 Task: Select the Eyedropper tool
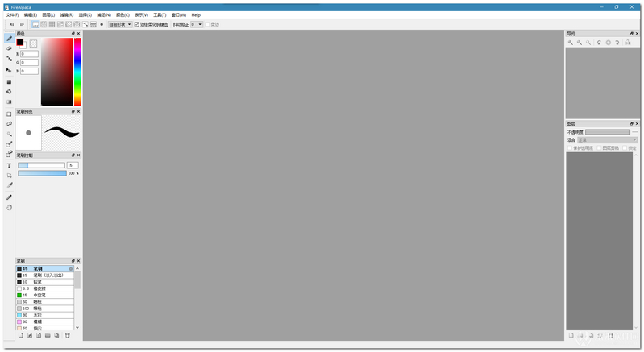(9, 197)
